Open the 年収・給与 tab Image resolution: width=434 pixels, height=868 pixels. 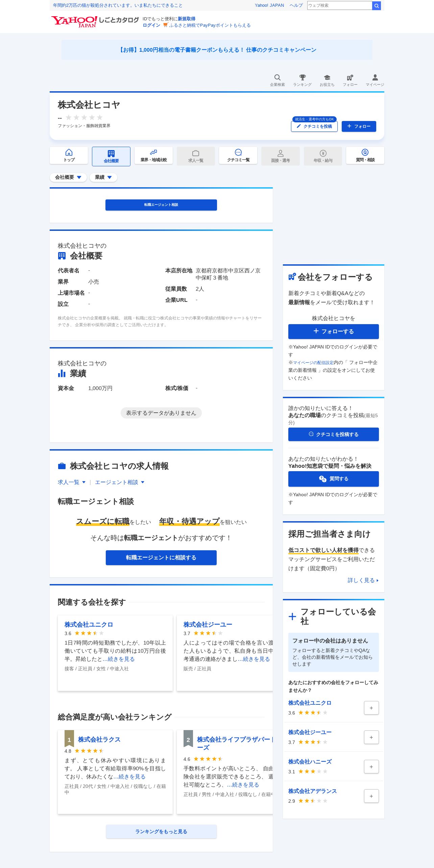(323, 156)
